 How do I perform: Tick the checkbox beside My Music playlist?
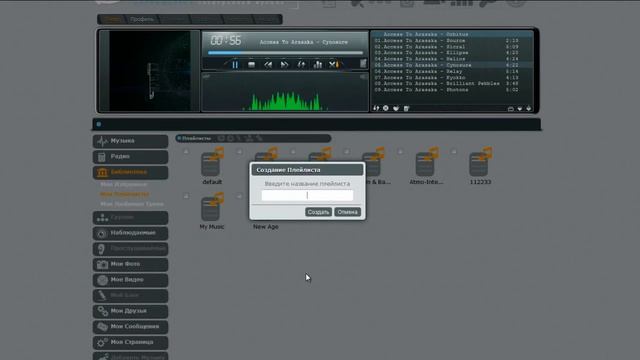(186, 196)
